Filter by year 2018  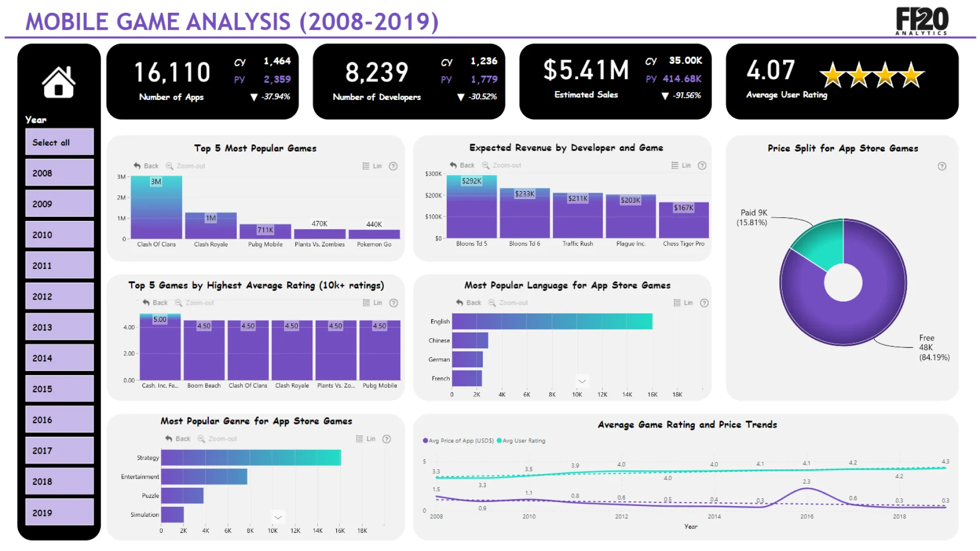pos(60,481)
